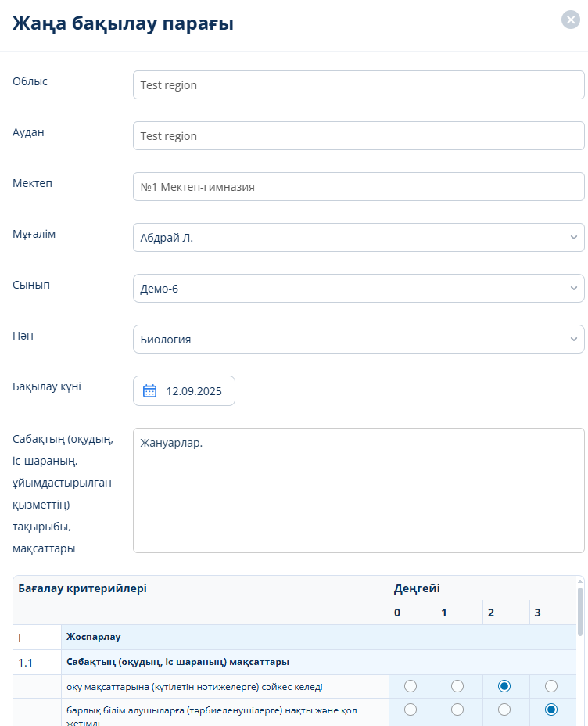This screenshot has height=726, width=588.
Task: Expand the Пән dropdown showing Биология
Action: coord(358,340)
